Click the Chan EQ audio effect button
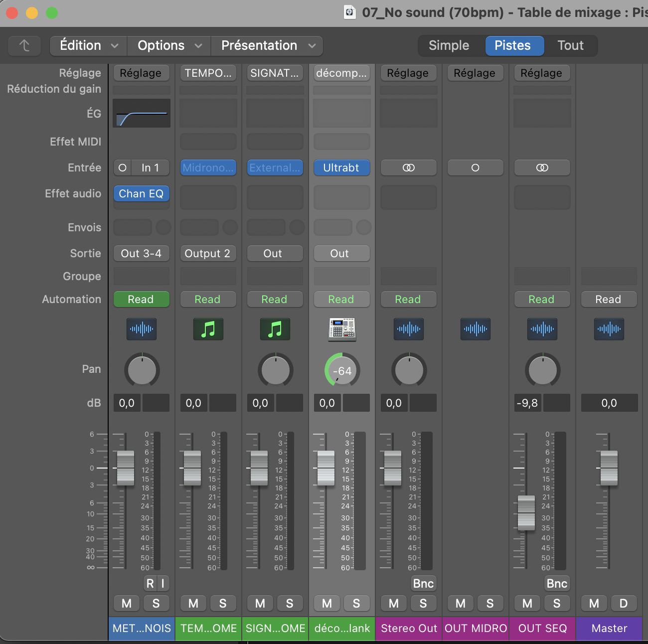The width and height of the screenshot is (648, 644). pos(141,194)
